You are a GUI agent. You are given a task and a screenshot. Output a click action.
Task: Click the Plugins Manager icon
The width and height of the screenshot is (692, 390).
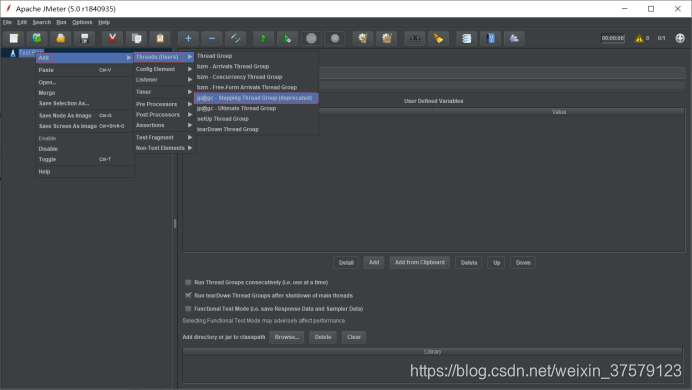514,38
